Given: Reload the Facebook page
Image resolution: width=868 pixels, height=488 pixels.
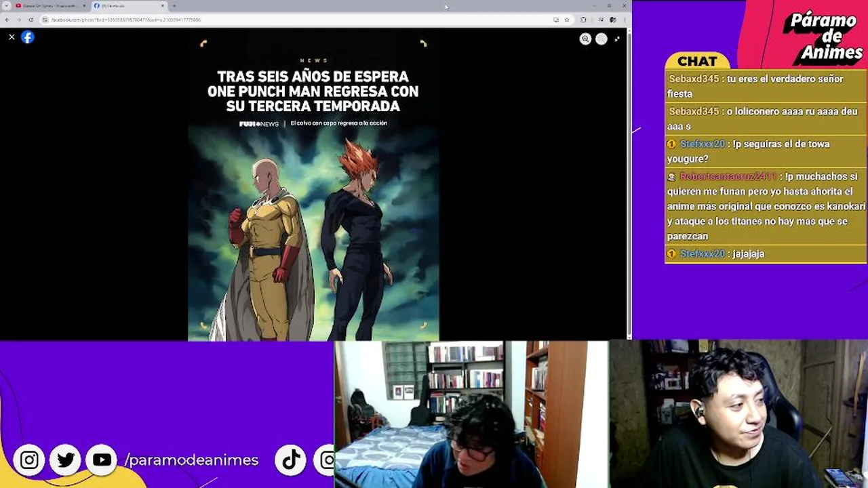Looking at the screenshot, I should (31, 20).
